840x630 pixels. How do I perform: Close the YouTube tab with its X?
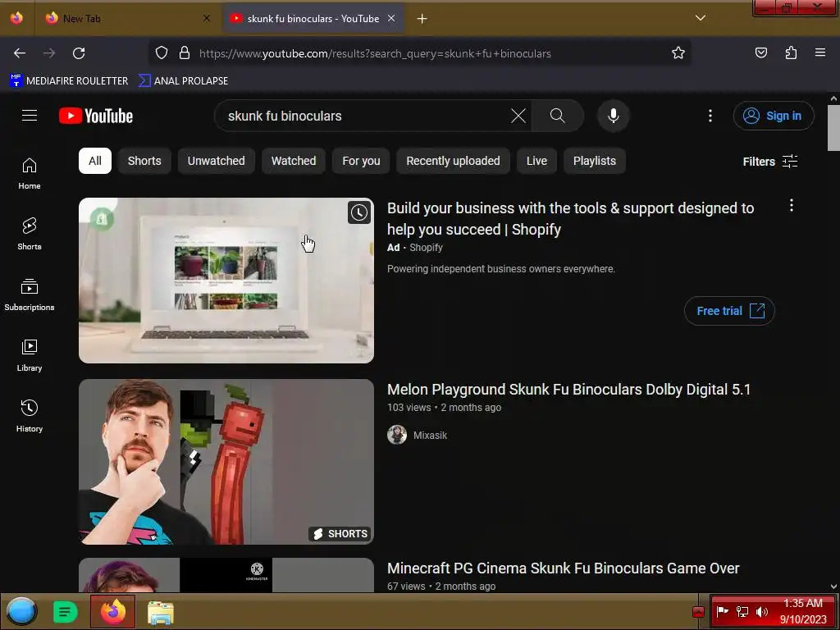[x=391, y=19]
